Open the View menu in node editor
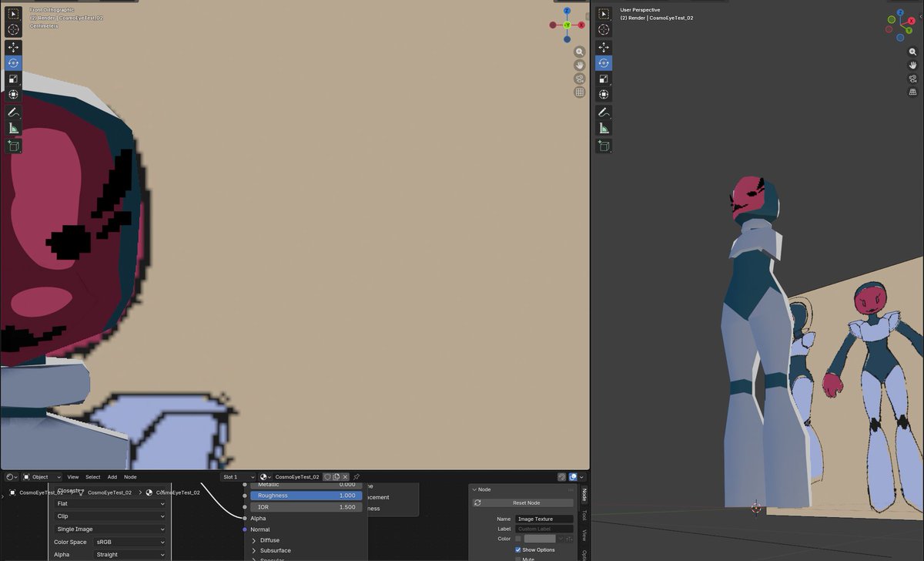 click(72, 477)
